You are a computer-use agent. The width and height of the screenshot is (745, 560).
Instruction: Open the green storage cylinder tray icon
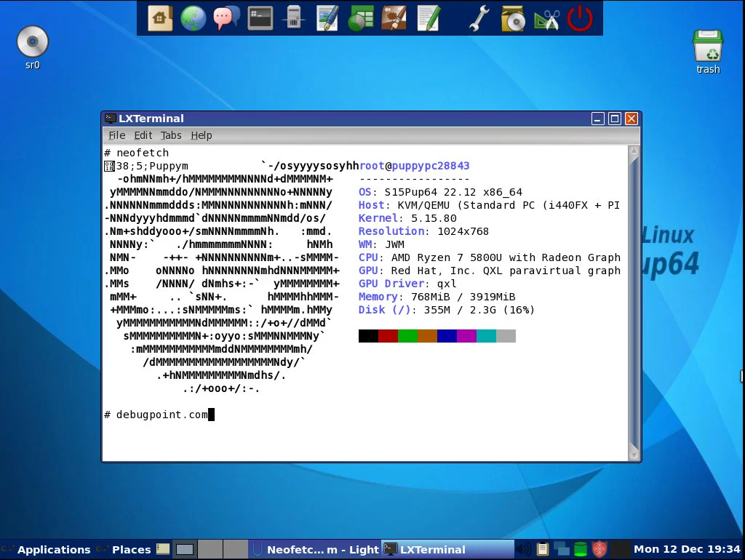580,550
